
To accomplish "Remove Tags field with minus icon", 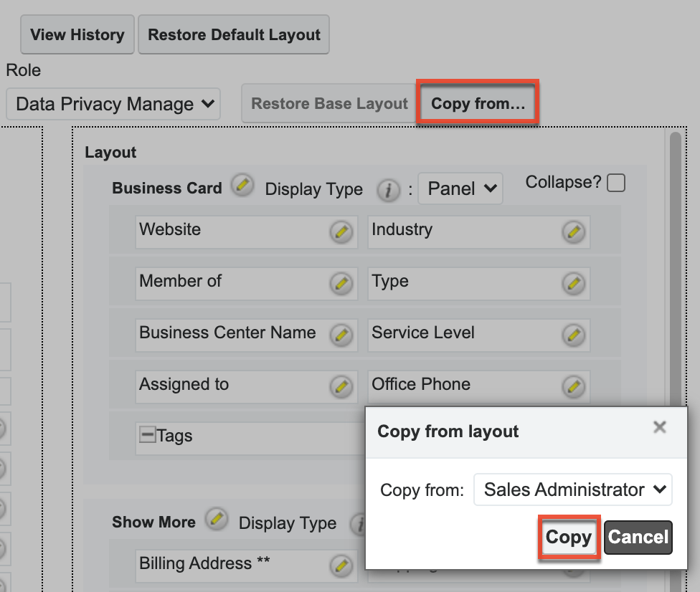I will 148,435.
